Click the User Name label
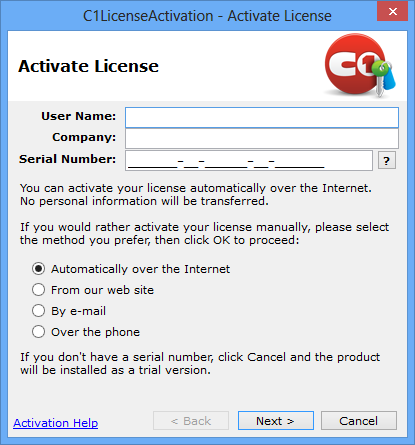The image size is (415, 445). click(79, 116)
